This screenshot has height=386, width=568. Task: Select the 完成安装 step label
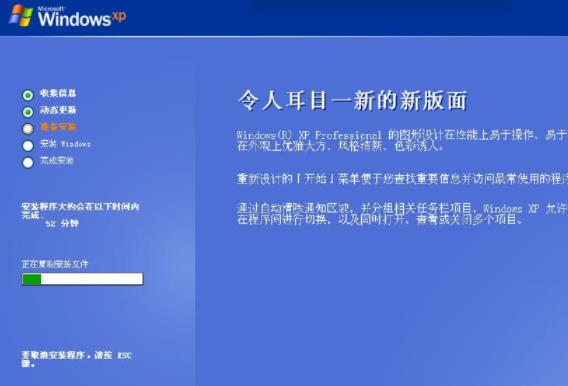coord(57,160)
